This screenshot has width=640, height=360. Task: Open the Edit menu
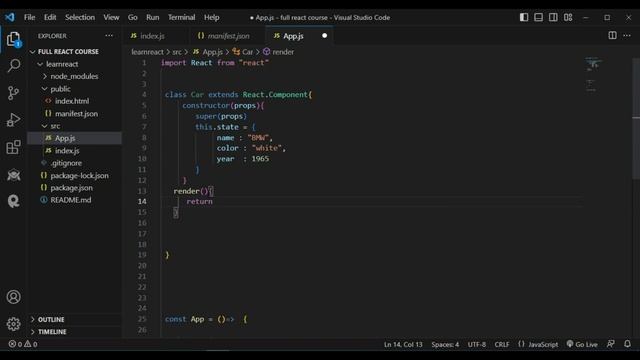[x=50, y=17]
